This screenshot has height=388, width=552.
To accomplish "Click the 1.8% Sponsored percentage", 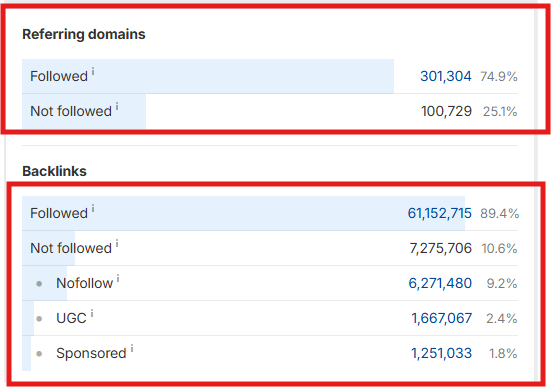I will [503, 353].
